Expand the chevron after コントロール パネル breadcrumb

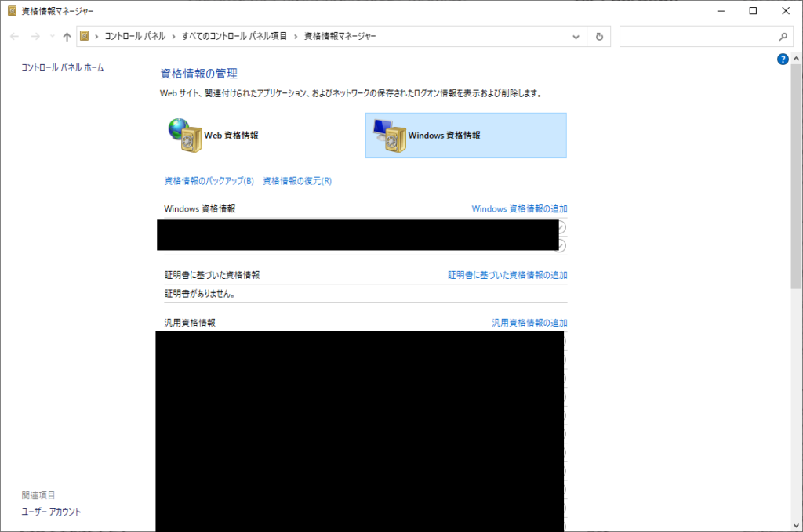pyautogui.click(x=173, y=37)
